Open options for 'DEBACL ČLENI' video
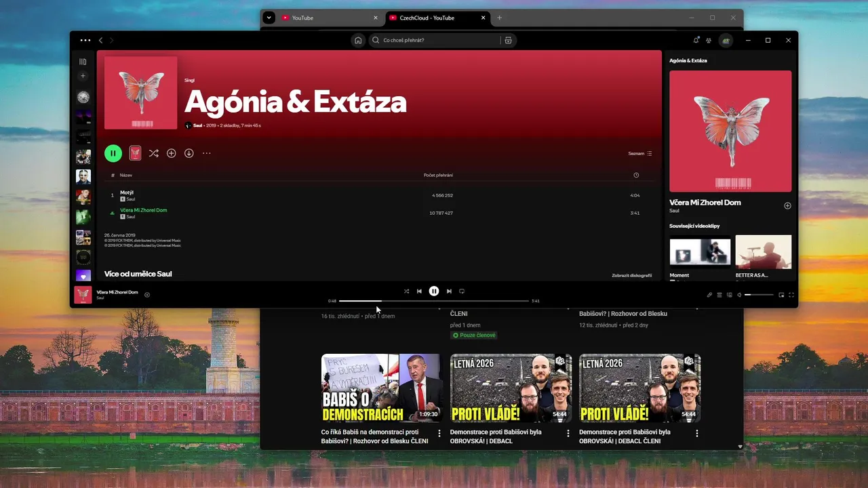868x488 pixels. click(x=696, y=433)
